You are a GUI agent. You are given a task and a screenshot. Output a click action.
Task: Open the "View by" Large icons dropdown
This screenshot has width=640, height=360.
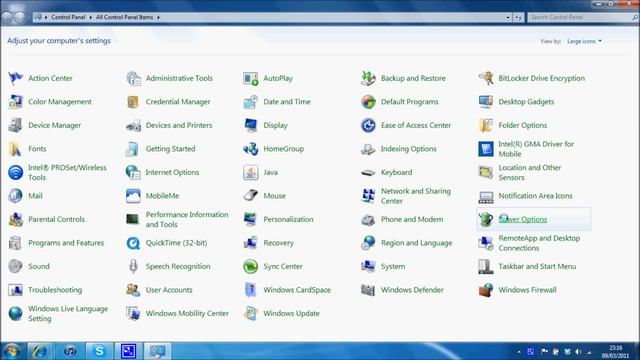pyautogui.click(x=584, y=41)
